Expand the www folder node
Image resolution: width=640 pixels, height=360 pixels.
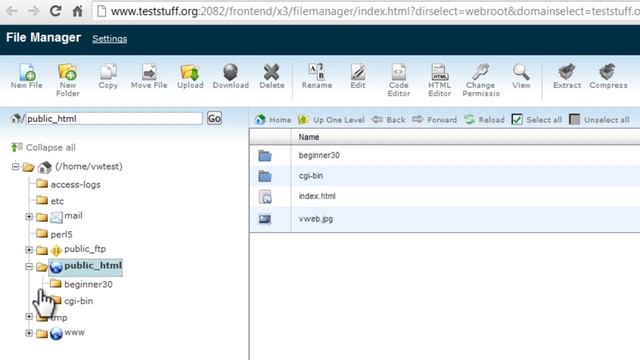[x=29, y=333]
